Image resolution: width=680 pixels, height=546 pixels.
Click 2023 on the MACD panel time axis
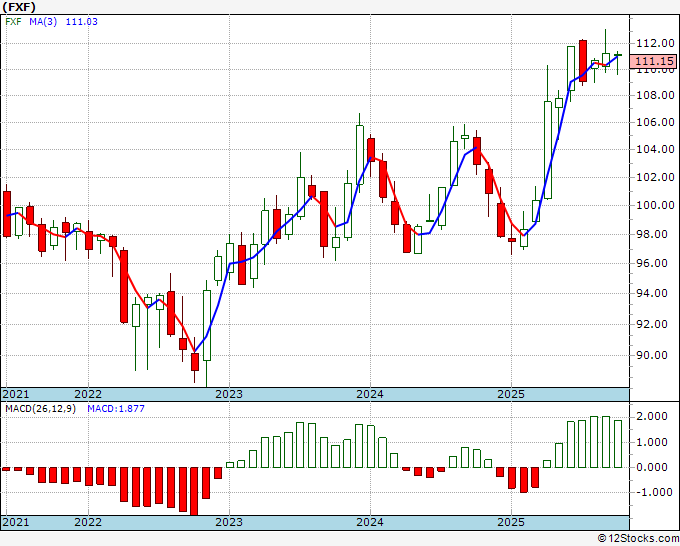tap(229, 522)
